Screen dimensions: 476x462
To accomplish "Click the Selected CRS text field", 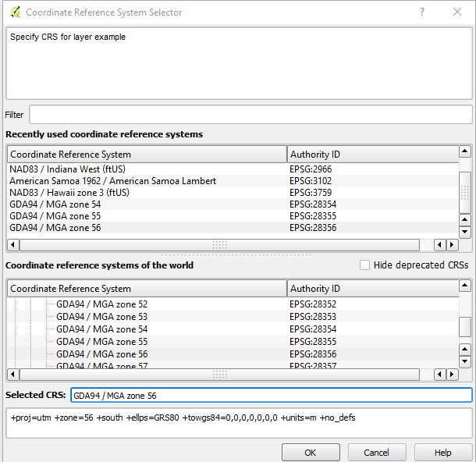I will coord(272,395).
